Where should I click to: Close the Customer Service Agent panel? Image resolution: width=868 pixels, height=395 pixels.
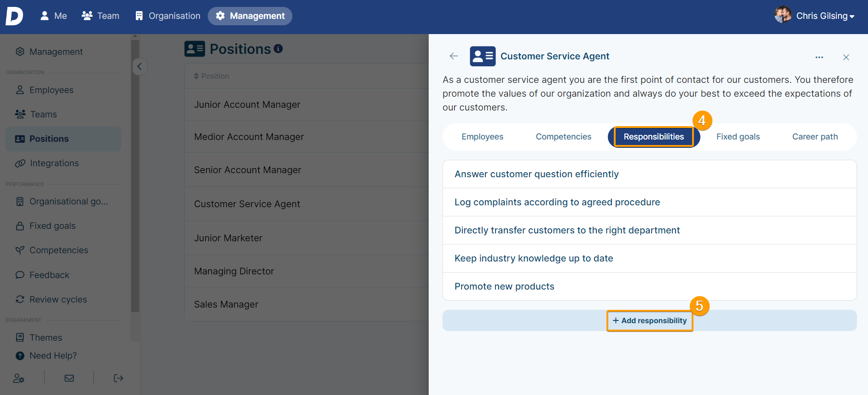tap(846, 58)
